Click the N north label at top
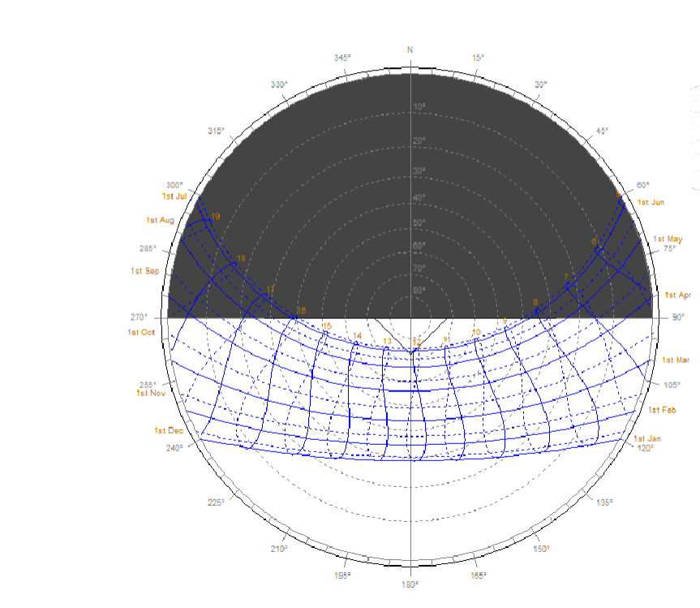This screenshot has width=700, height=608. click(x=410, y=50)
